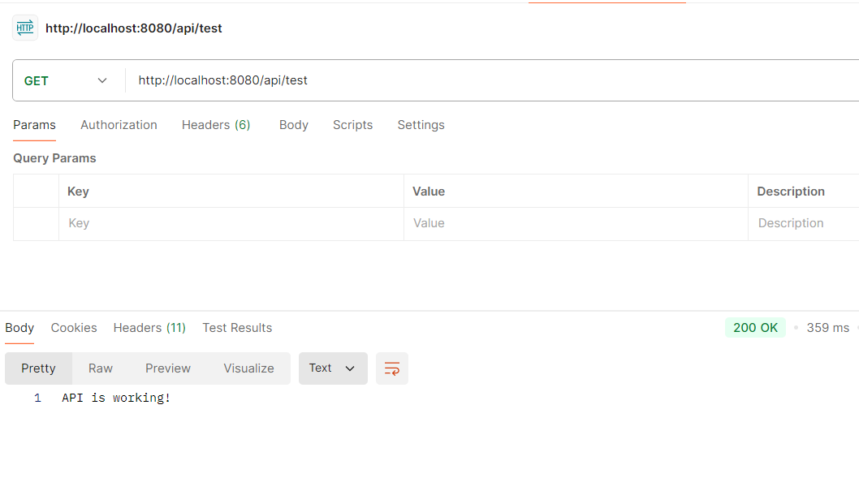Open the request Headers (6) tab
The width and height of the screenshot is (859, 504).
click(x=216, y=125)
